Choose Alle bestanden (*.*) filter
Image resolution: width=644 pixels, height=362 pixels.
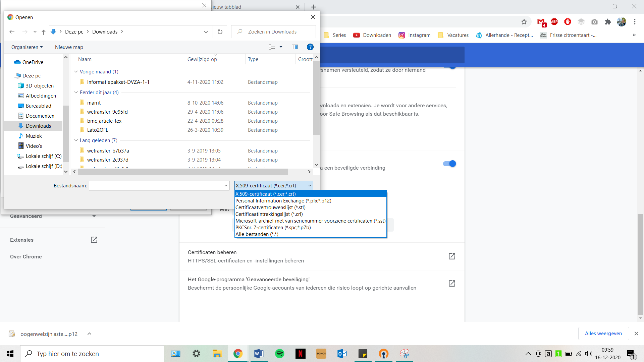pyautogui.click(x=257, y=234)
